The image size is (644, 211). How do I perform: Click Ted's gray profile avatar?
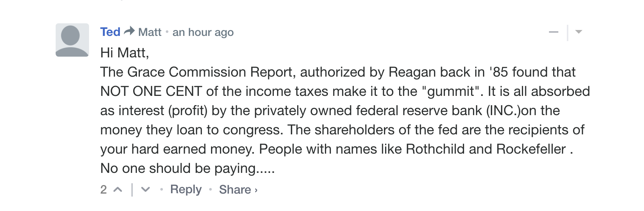tap(72, 40)
